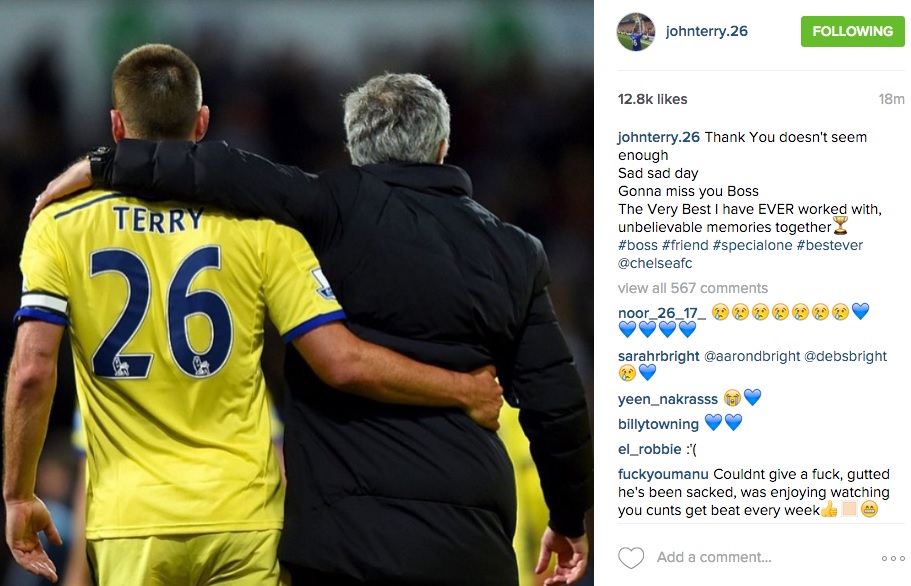Open the #bestever hashtag
The image size is (911, 586).
[x=830, y=245]
